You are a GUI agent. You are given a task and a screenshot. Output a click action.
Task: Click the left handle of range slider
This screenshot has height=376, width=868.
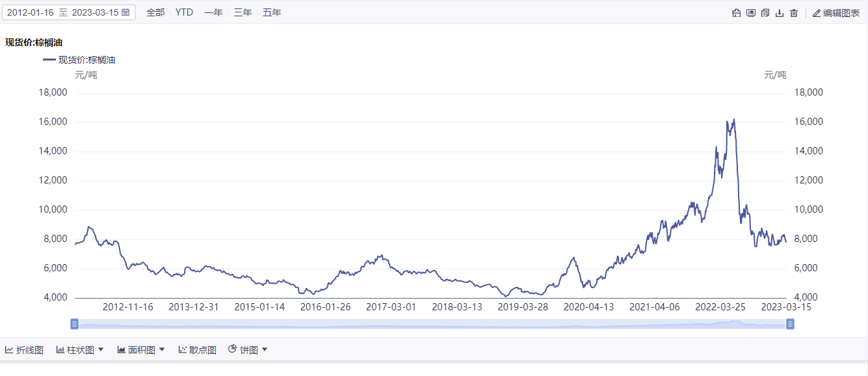74,324
